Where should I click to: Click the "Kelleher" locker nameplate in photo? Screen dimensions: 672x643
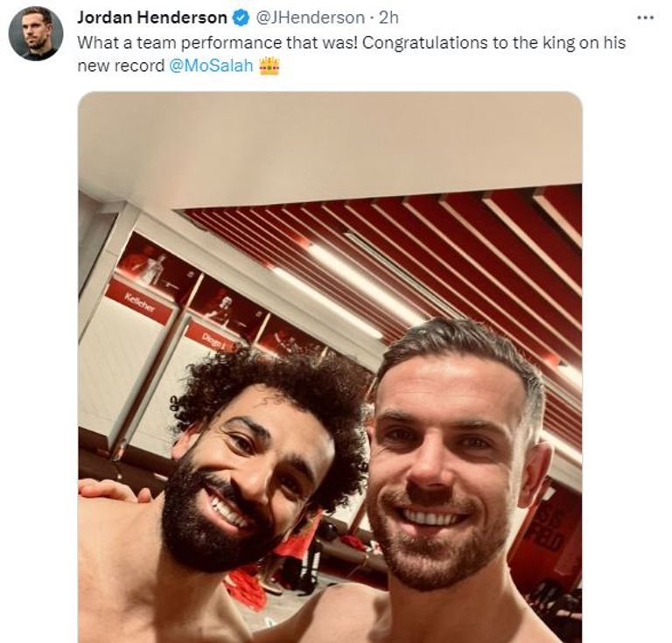coord(139,301)
